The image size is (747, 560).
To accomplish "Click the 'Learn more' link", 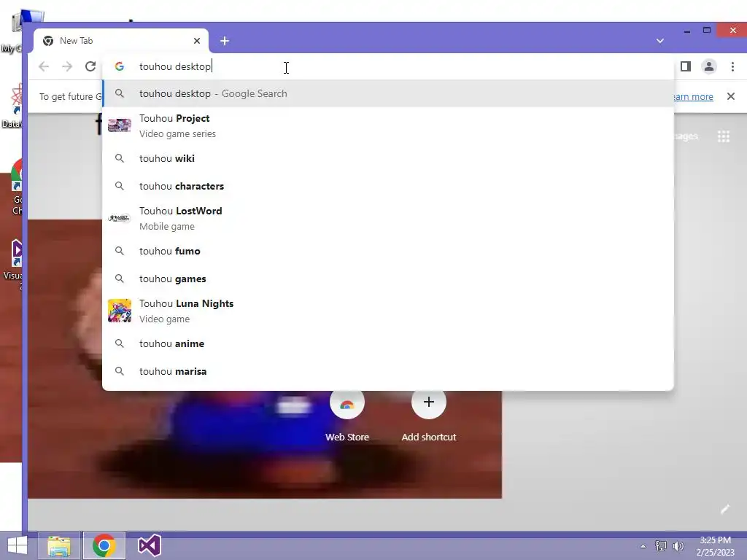I will click(x=693, y=97).
